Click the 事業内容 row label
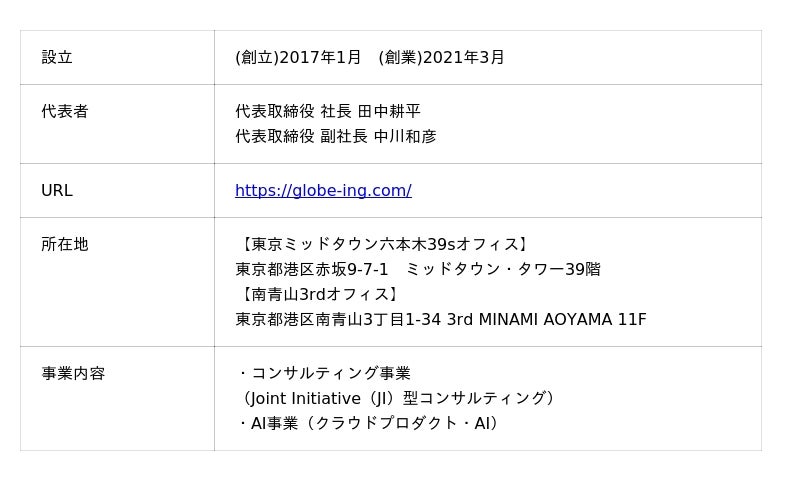This screenshot has width=800, height=481. point(73,374)
